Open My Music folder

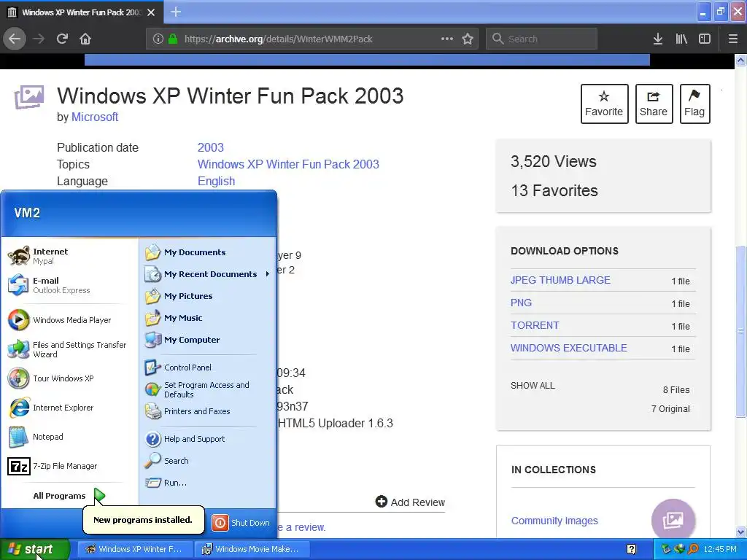(x=207, y=318)
